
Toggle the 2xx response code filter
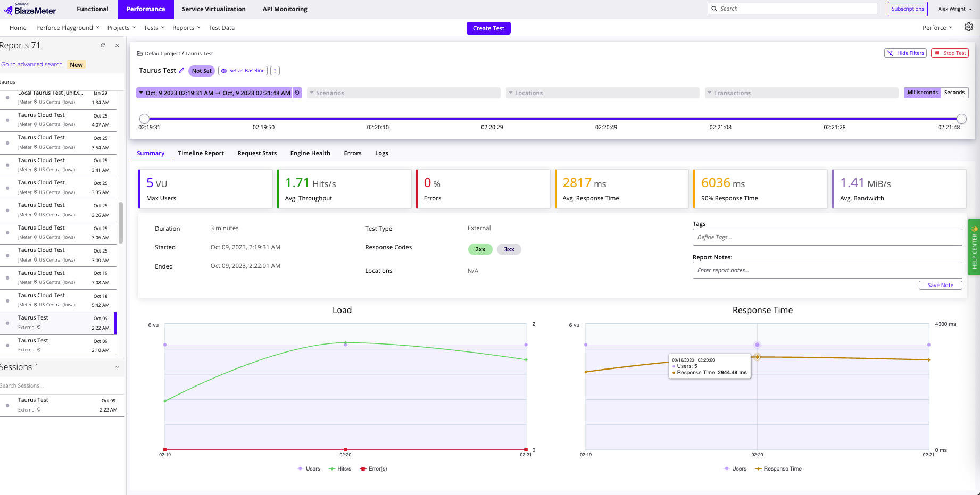click(x=480, y=249)
